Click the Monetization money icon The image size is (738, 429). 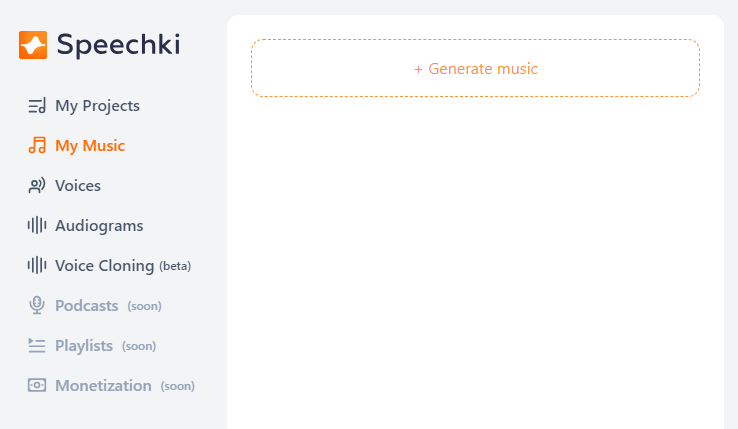tap(37, 385)
